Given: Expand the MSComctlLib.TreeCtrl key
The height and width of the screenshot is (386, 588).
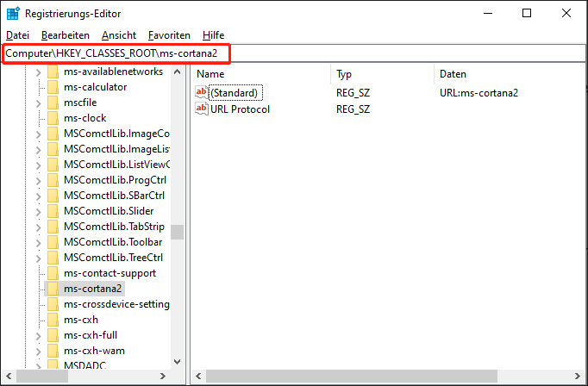Looking at the screenshot, I should pyautogui.click(x=38, y=258).
